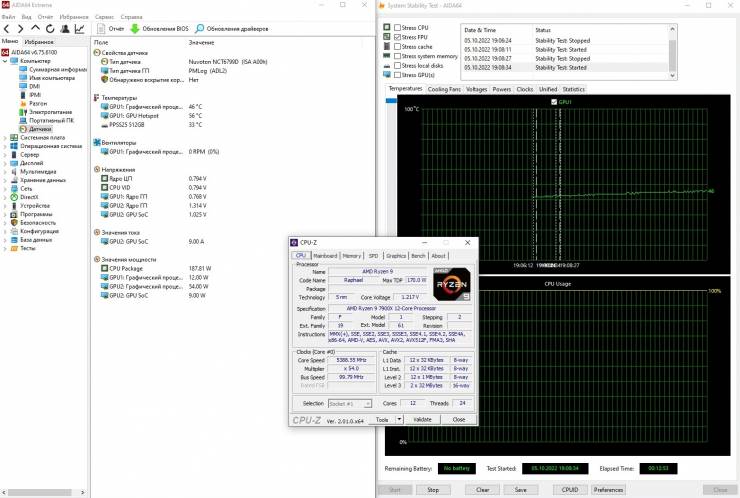Open the Clocks tab in stability test

pos(525,89)
